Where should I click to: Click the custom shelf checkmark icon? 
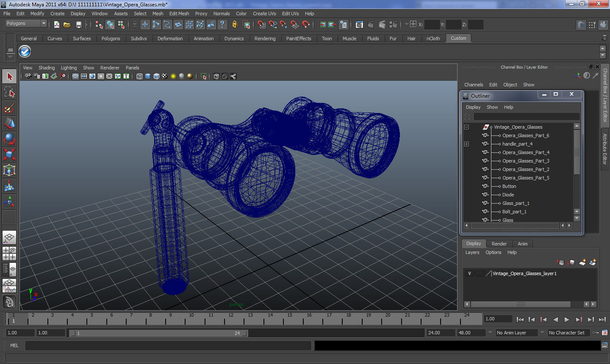25,52
